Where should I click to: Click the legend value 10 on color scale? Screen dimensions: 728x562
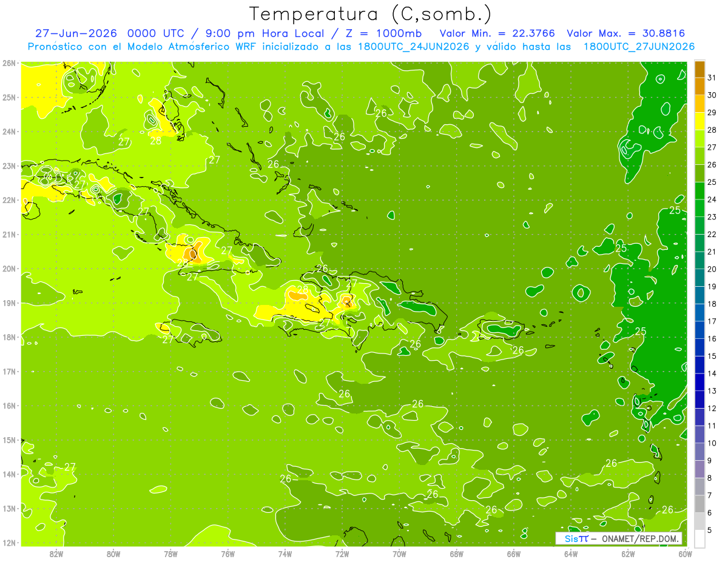click(x=712, y=443)
